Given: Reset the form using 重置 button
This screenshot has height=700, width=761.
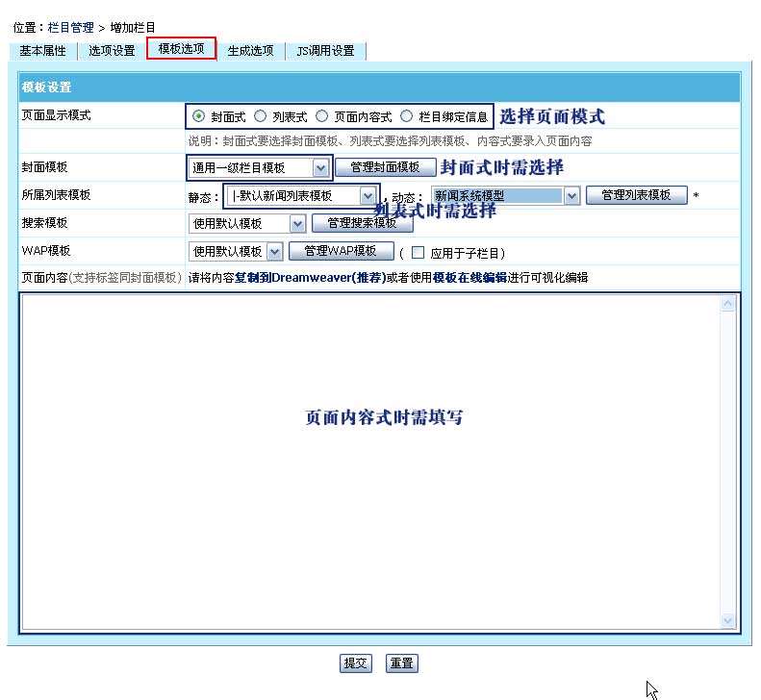Looking at the screenshot, I should (401, 663).
